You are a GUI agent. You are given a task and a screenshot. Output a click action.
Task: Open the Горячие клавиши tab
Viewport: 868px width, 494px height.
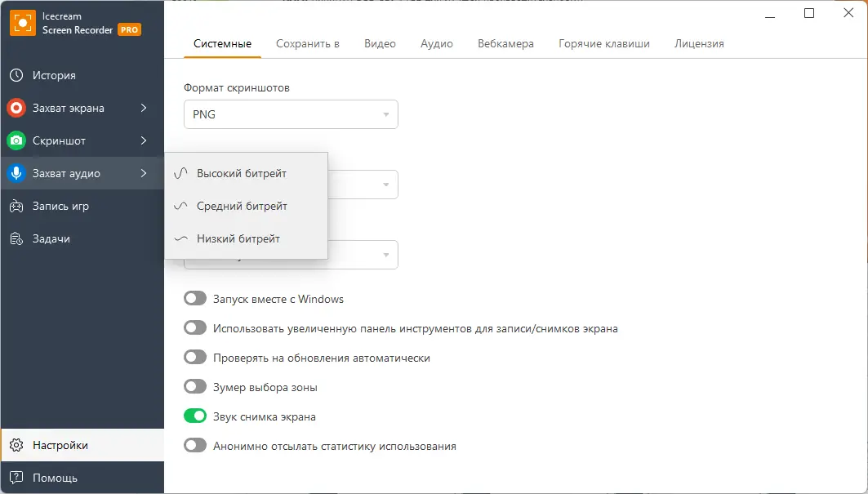pyautogui.click(x=603, y=43)
